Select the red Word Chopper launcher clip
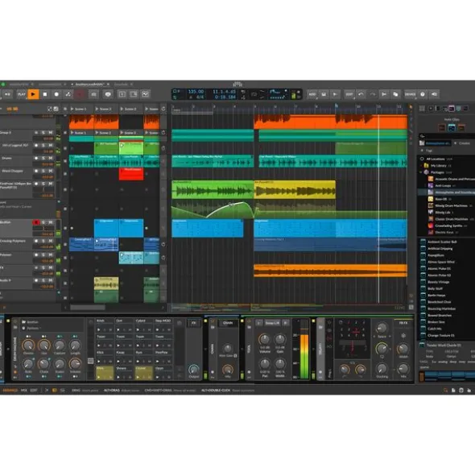The height and width of the screenshot is (476, 475). [x=131, y=174]
